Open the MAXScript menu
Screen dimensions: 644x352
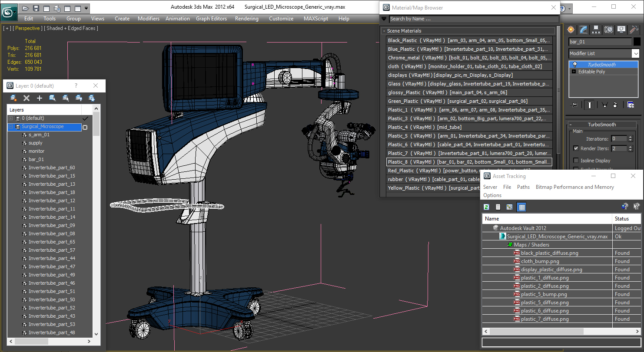click(x=316, y=19)
